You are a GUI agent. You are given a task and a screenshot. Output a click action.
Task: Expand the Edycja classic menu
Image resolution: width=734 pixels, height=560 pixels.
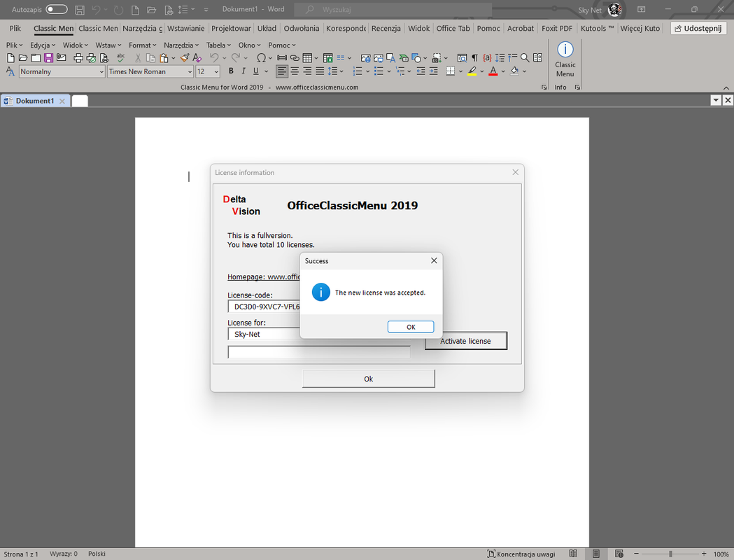43,45
